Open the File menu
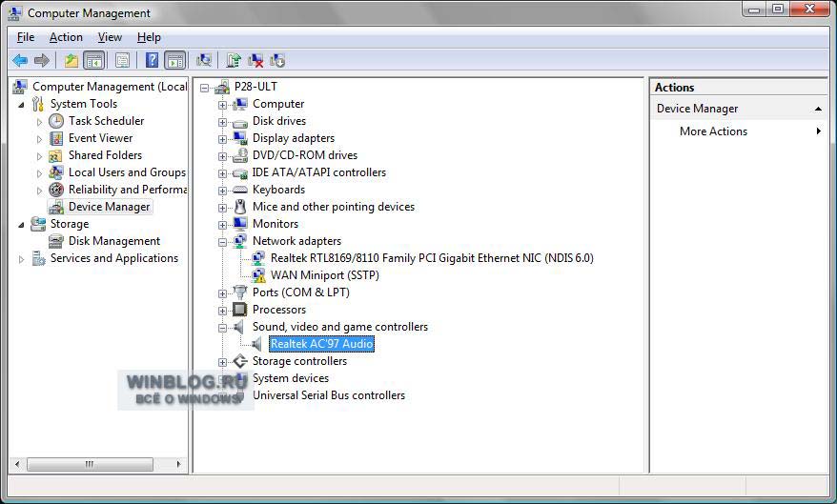837x504 pixels. (26, 37)
